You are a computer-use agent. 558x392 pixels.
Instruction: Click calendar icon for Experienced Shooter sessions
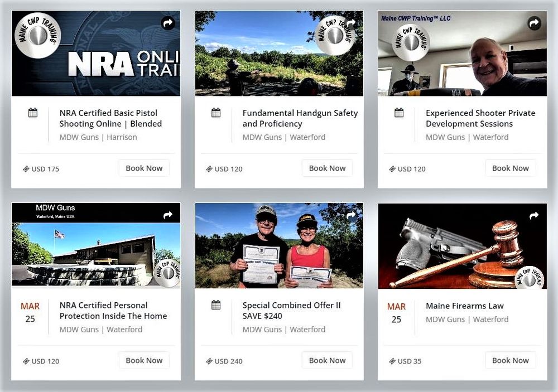[399, 113]
